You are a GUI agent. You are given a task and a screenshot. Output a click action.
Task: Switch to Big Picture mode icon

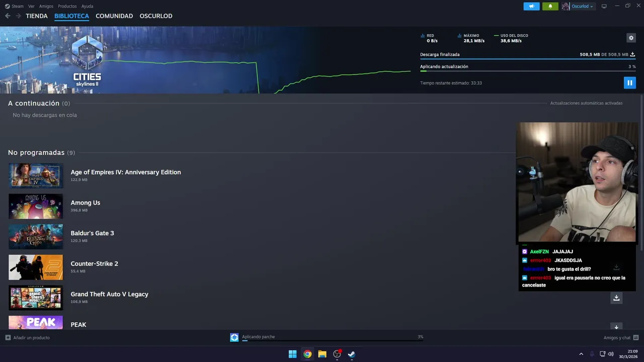[604, 7]
